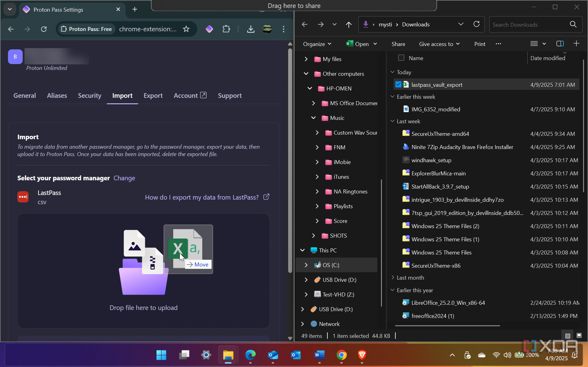Collapse the Music folder node
The height and width of the screenshot is (367, 588).
coord(313,118)
